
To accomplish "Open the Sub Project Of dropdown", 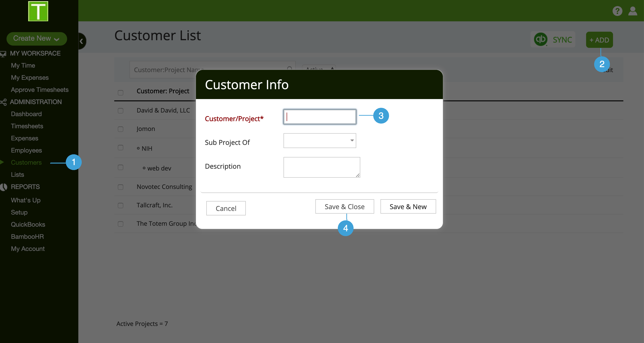I will (319, 141).
